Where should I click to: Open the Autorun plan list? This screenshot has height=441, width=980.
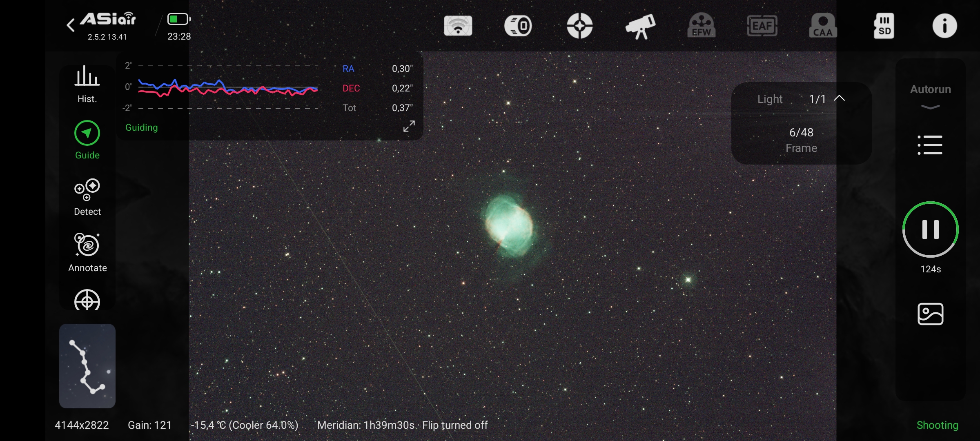pos(930,145)
